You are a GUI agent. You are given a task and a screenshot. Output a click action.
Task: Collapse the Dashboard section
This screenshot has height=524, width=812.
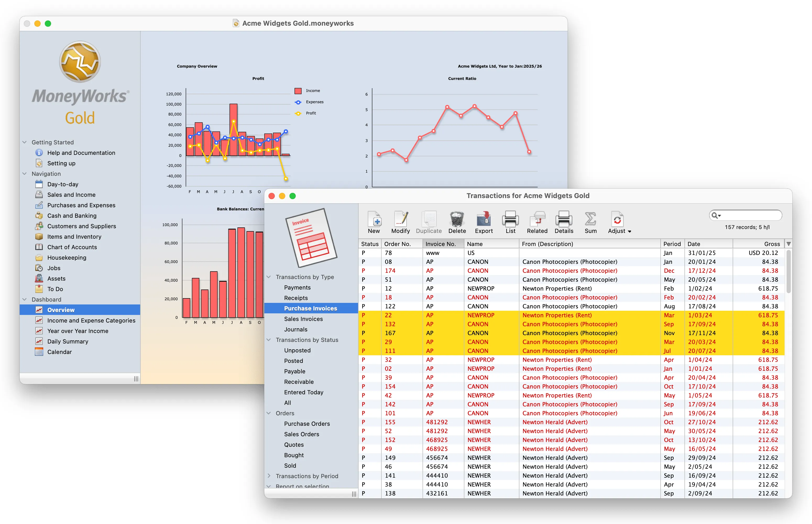[25, 299]
